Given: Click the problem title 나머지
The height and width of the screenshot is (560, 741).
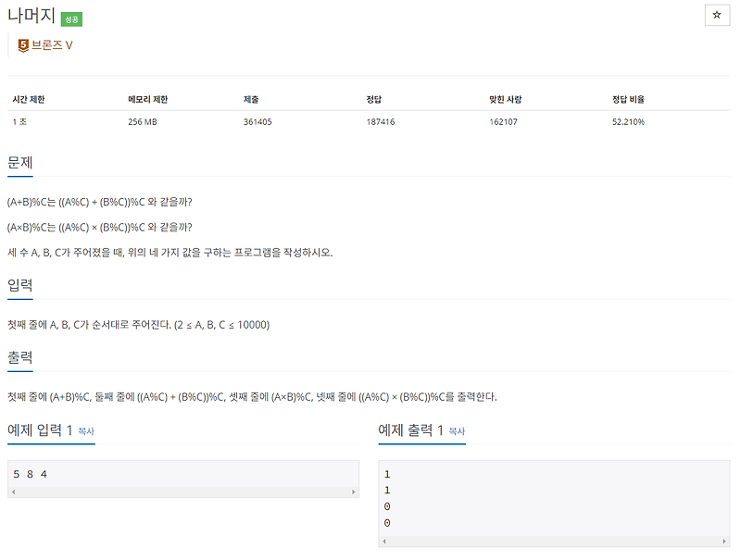Looking at the screenshot, I should pyautogui.click(x=32, y=16).
